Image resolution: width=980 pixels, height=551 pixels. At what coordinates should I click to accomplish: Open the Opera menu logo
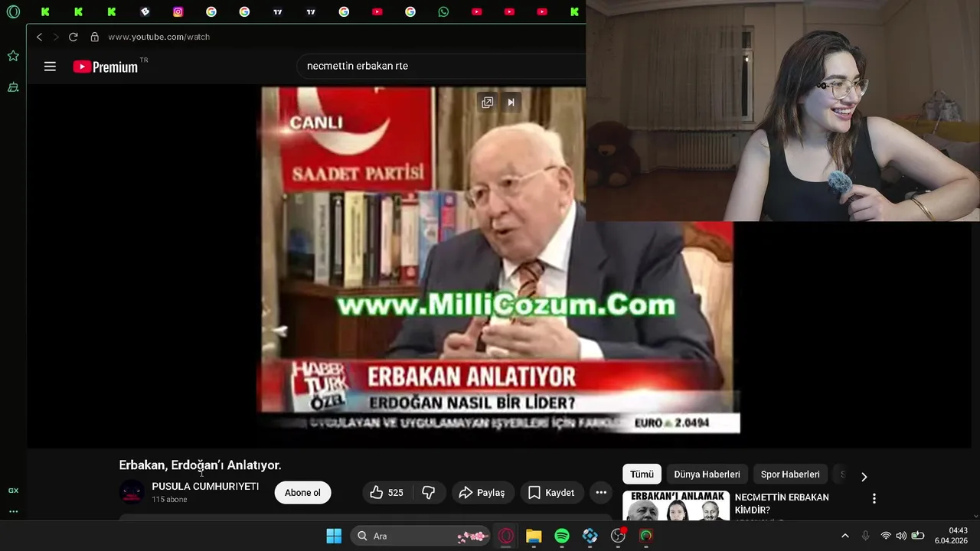[13, 11]
